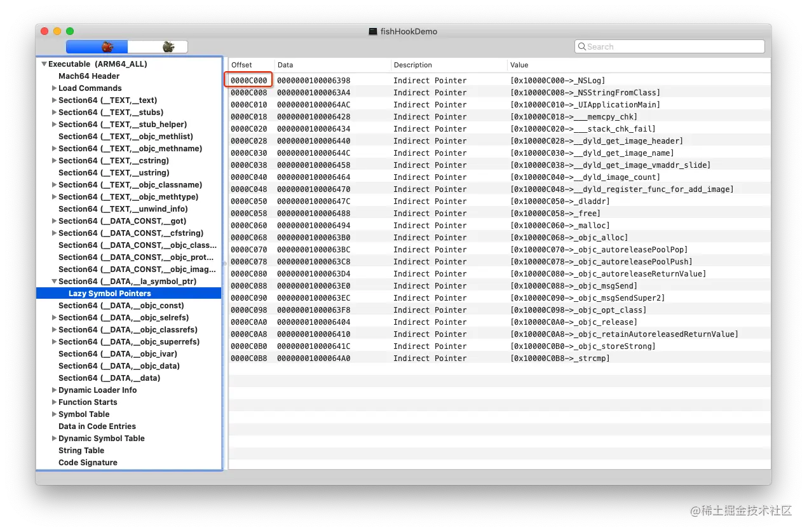Select offset cell 0000C000
Screen dimensions: 807x532
tap(249, 81)
